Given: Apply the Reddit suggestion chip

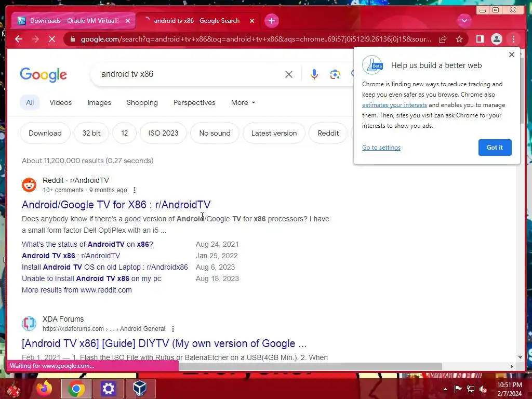Looking at the screenshot, I should point(328,133).
